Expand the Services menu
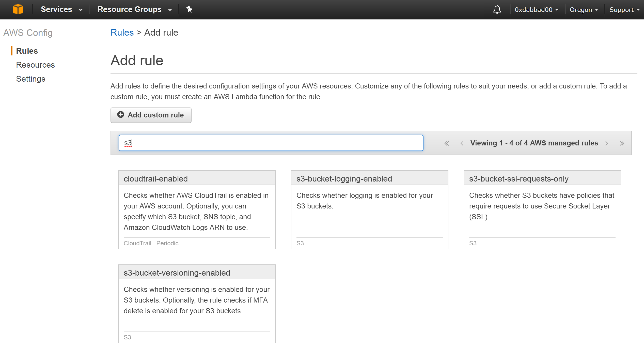 (x=62, y=9)
